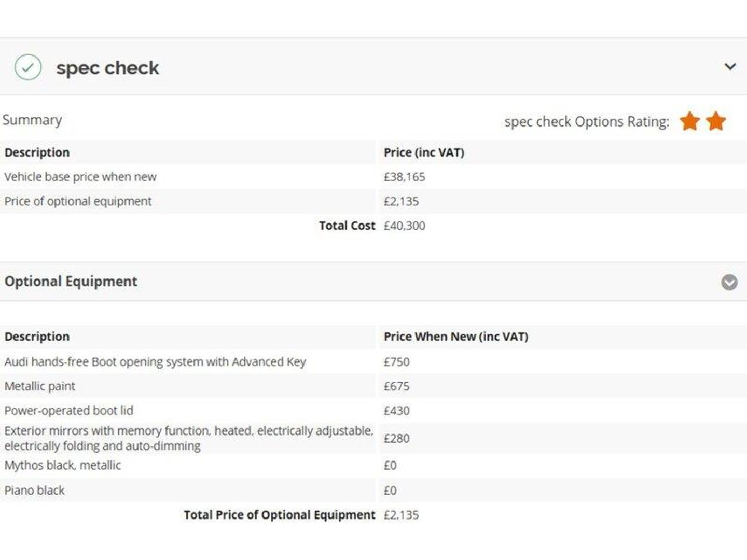
Task: Click the £40,300 total cost value
Action: tap(404, 226)
